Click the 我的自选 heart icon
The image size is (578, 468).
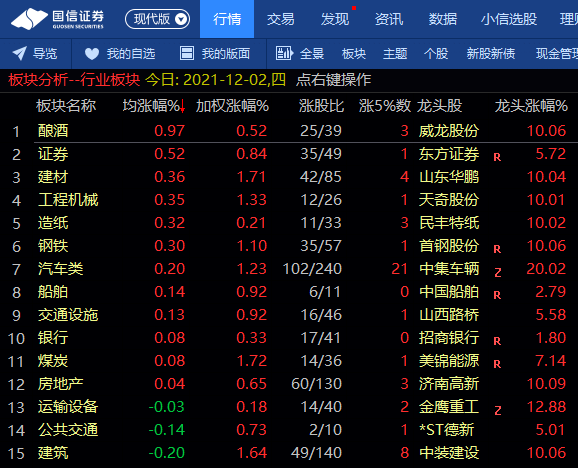[x=92, y=54]
